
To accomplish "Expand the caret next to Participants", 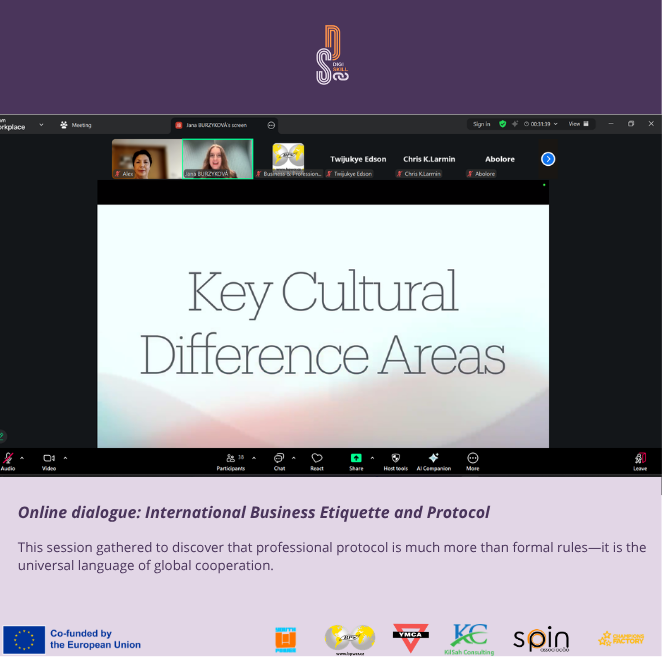I will [254, 458].
